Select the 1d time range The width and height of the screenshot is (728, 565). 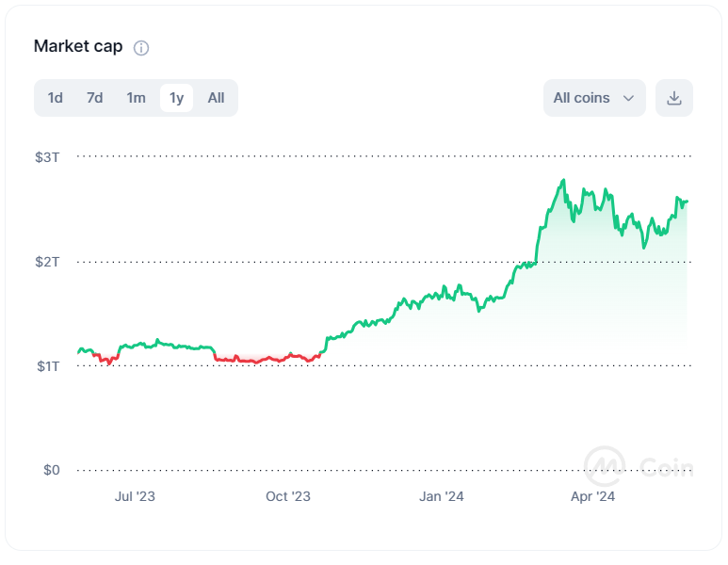(56, 98)
